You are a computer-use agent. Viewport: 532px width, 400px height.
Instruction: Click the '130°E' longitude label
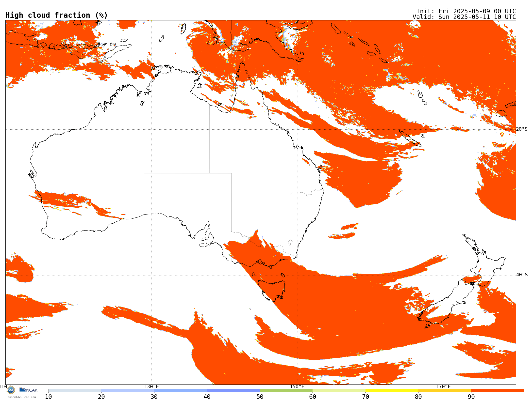click(151, 386)
